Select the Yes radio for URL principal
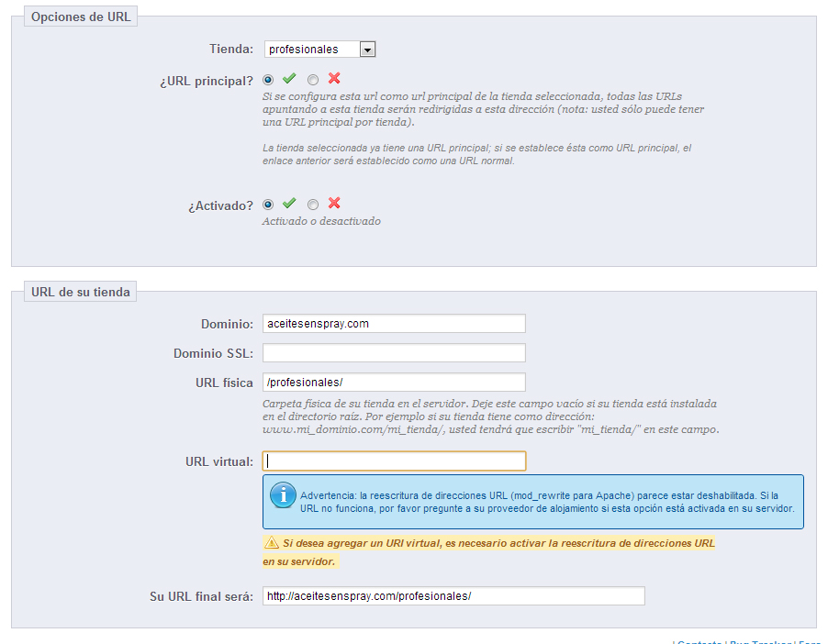The image size is (828, 644). (x=268, y=80)
